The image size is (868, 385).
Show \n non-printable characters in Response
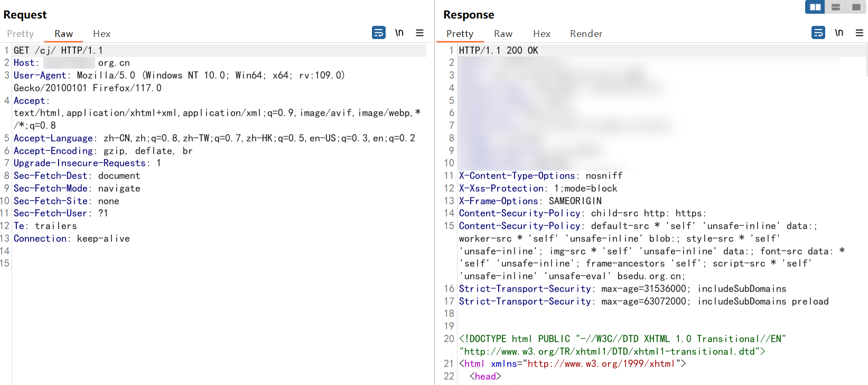(x=839, y=33)
